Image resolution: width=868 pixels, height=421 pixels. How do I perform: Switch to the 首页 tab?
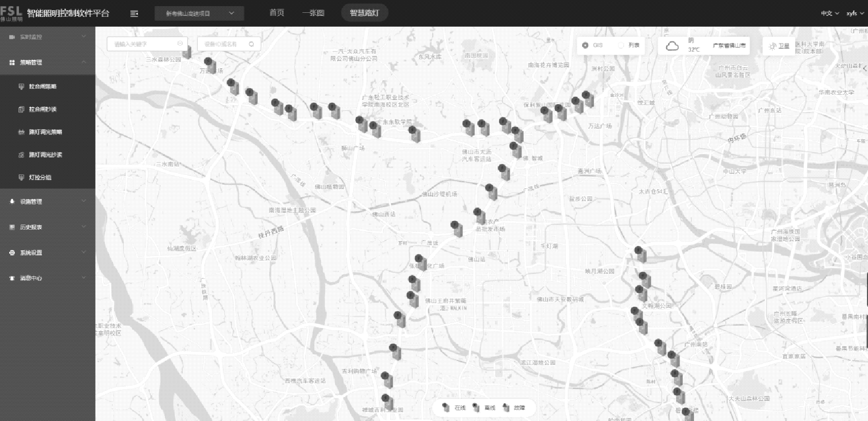tap(277, 13)
